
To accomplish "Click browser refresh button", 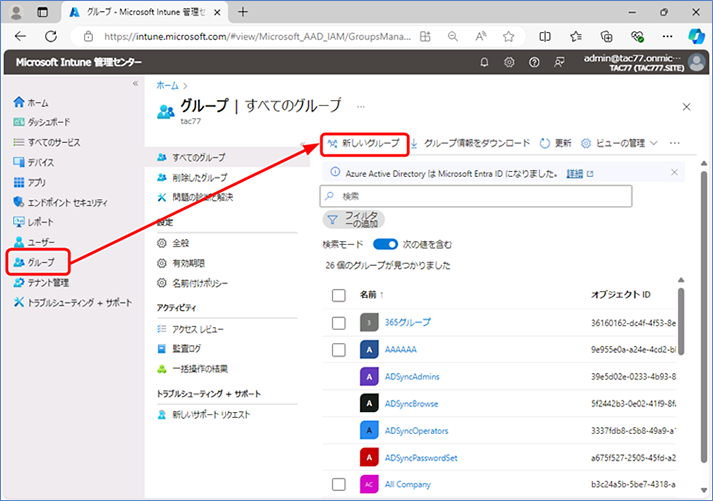I will point(51,36).
